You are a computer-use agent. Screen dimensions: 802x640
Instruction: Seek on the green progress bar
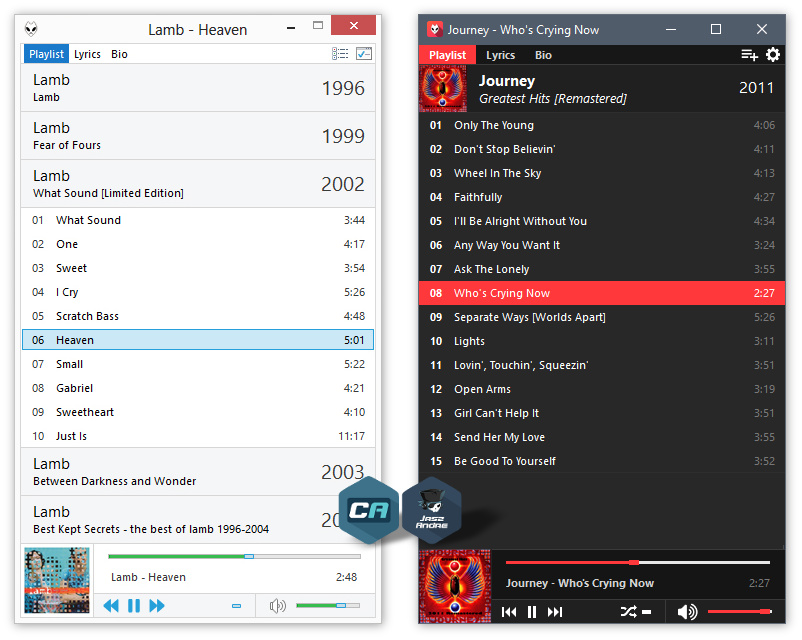point(234,556)
